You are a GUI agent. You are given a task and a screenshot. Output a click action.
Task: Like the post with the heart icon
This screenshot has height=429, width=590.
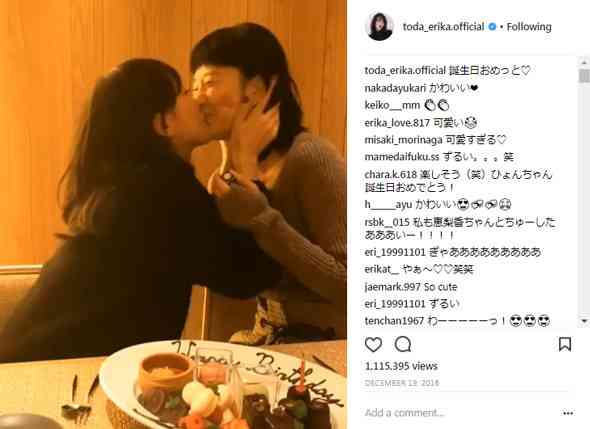(x=373, y=344)
